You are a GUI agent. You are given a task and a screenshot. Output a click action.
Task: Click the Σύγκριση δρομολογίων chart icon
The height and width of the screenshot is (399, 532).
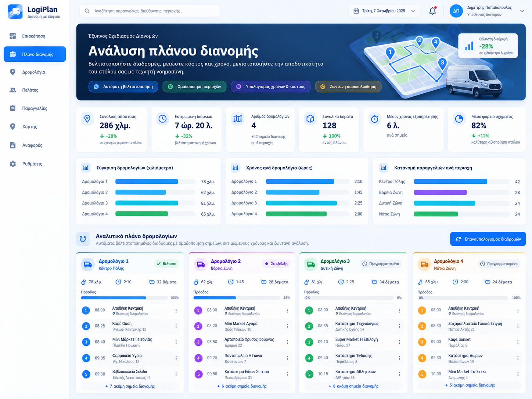(x=86, y=168)
